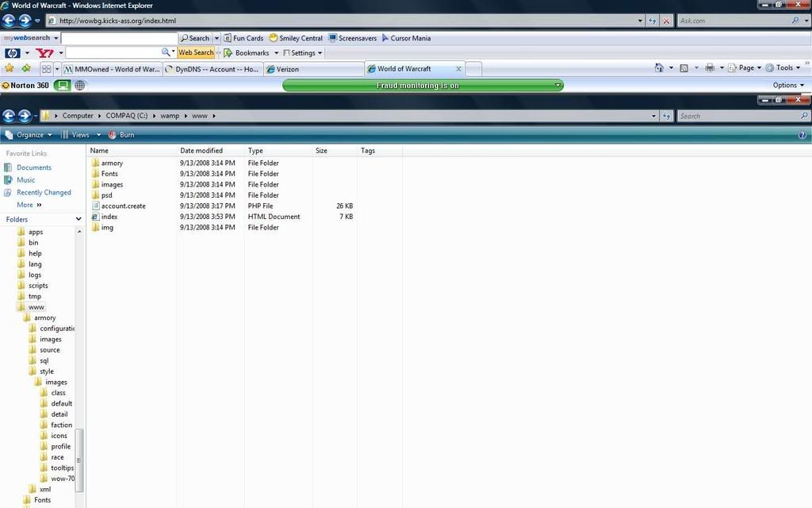
Task: Click mywebsearch Search button
Action: pos(195,38)
